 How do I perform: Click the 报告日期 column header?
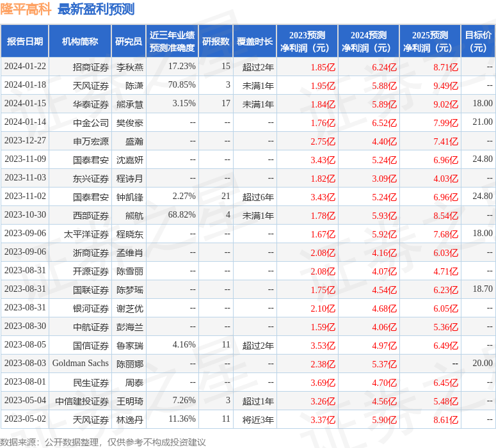pos(25,41)
